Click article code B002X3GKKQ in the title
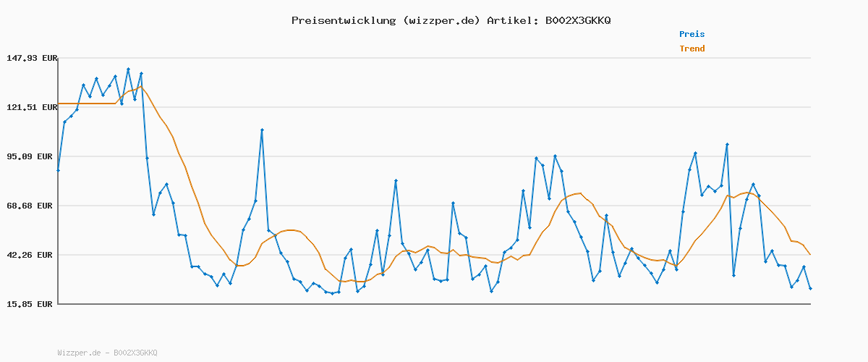Viewport: 868px width, 362px height. 577,20
